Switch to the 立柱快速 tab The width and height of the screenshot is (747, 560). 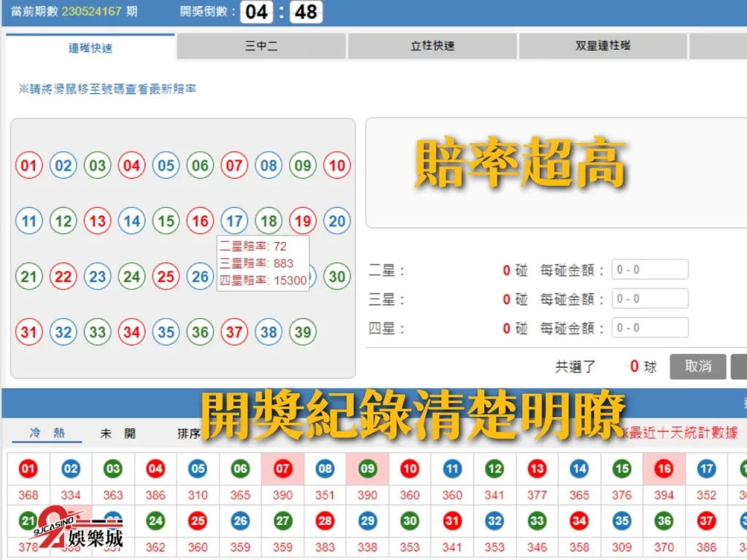click(430, 46)
